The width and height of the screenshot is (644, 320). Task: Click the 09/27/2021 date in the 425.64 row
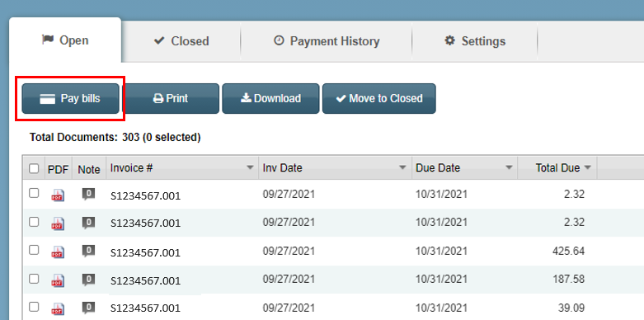pyautogui.click(x=289, y=251)
